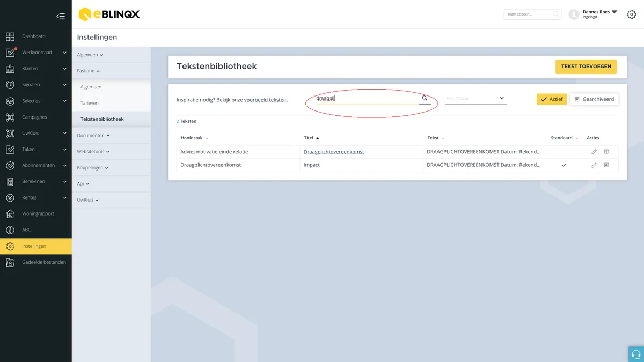Toggle the Gearchiveerd filter
644x362 pixels.
coord(594,99)
